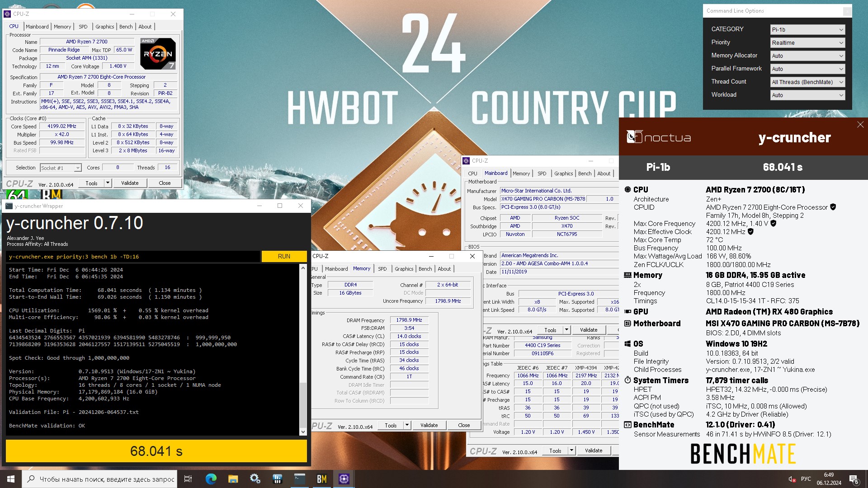
Task: Expand the Tools arrow in the CPU-Z Memory window
Action: click(407, 425)
